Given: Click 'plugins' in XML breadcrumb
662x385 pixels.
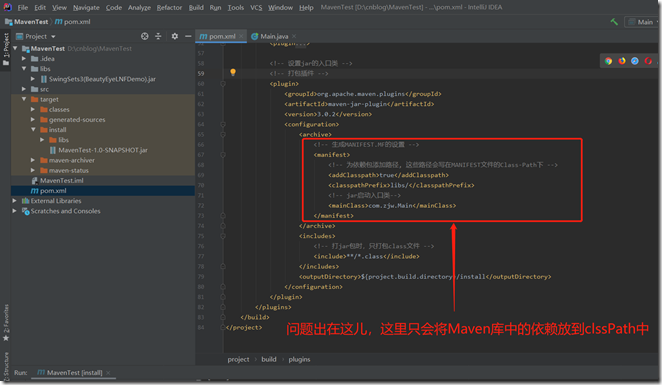Looking at the screenshot, I should (299, 359).
